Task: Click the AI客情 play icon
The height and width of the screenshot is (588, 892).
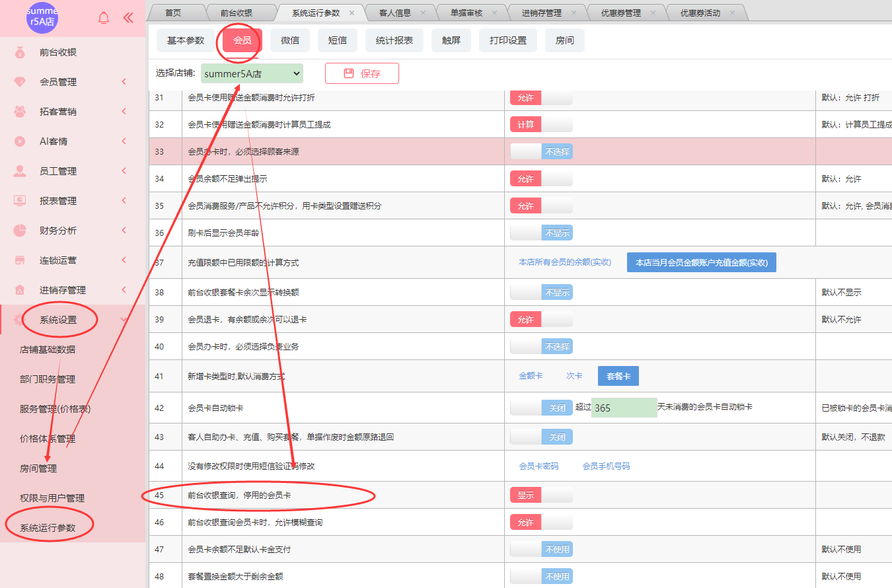Action: [20, 141]
